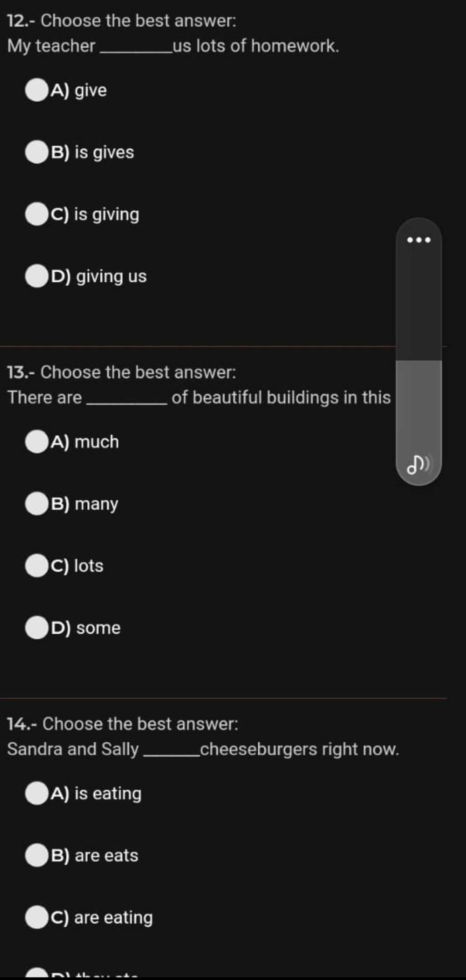Tap the sentence about Sandra and Sally cheeseburgers
Image resolution: width=466 pixels, height=980 pixels.
coord(203,749)
